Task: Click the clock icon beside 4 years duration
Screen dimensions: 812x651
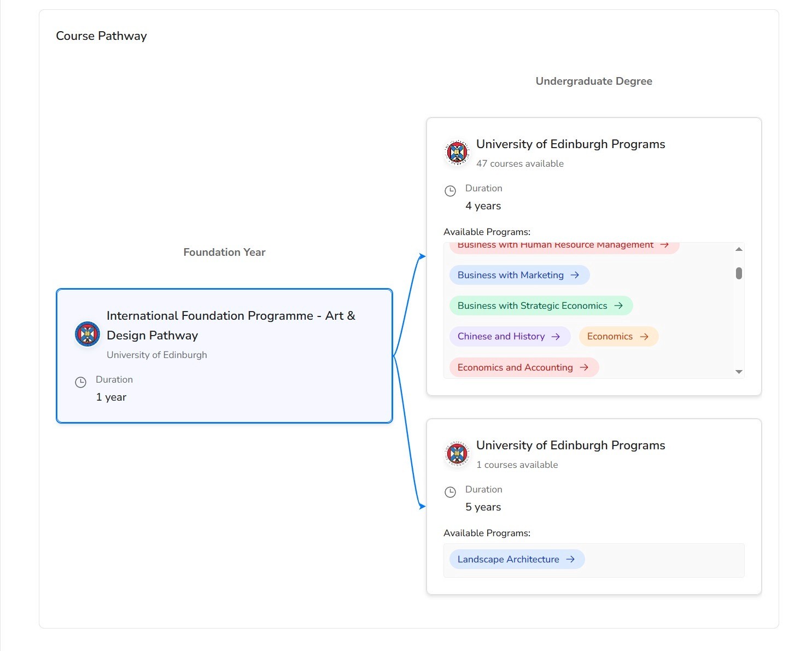Action: click(x=450, y=191)
